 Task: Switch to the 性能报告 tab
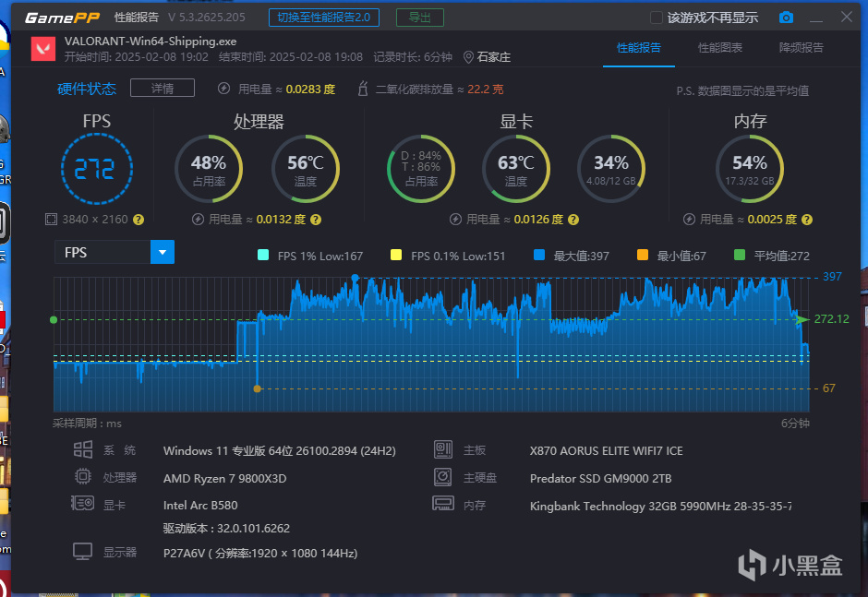(638, 48)
